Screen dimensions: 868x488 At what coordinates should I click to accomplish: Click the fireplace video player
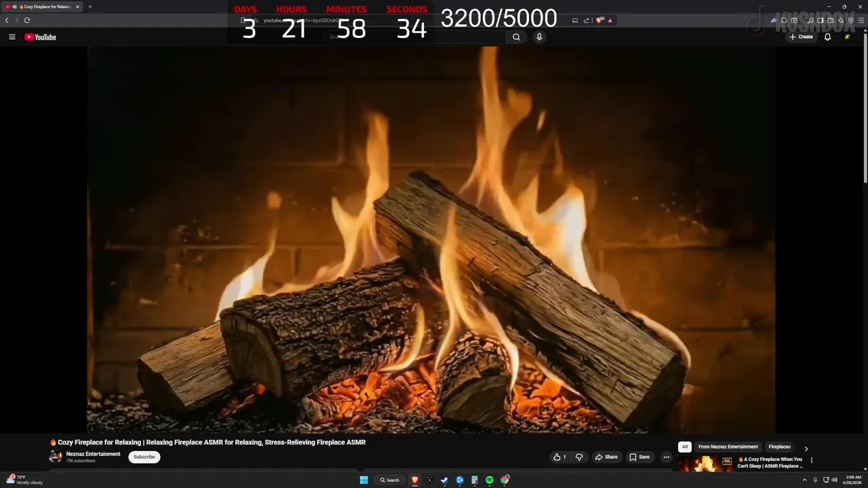pos(431,239)
